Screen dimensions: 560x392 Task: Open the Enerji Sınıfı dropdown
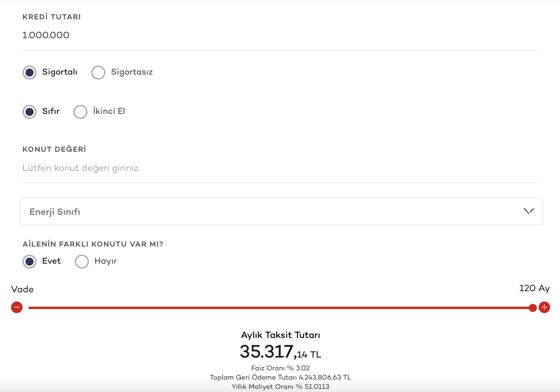[281, 211]
